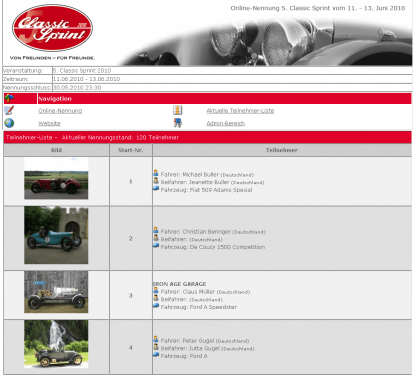Go to the Admin-Bereich link

point(225,123)
